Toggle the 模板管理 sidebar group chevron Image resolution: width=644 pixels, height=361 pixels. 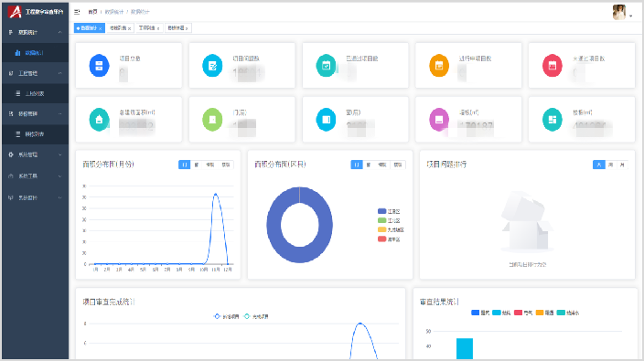tap(60, 113)
